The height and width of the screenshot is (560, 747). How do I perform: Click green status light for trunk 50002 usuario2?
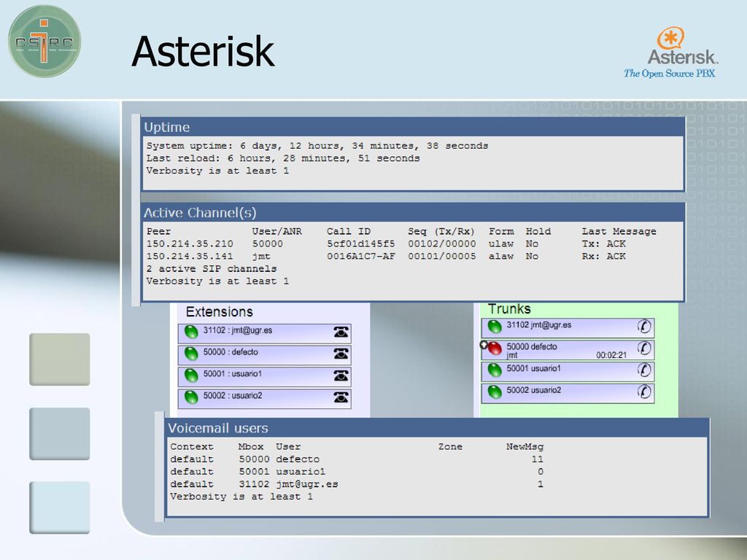[495, 392]
